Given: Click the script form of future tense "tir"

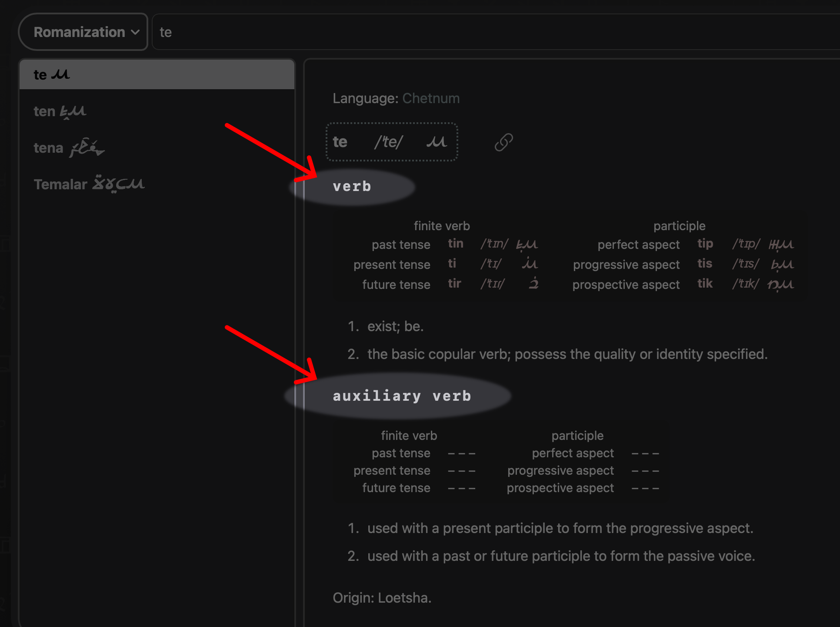Looking at the screenshot, I should point(533,284).
